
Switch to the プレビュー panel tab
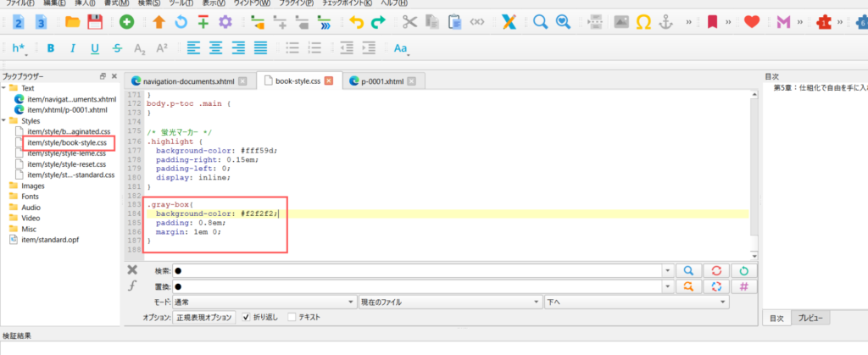click(813, 318)
